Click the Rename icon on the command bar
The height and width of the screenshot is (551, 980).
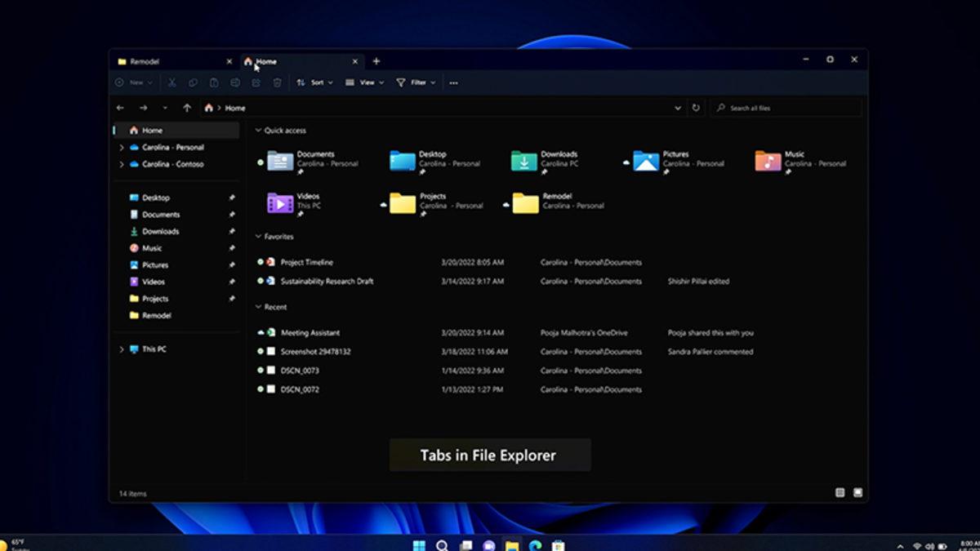(x=234, y=82)
